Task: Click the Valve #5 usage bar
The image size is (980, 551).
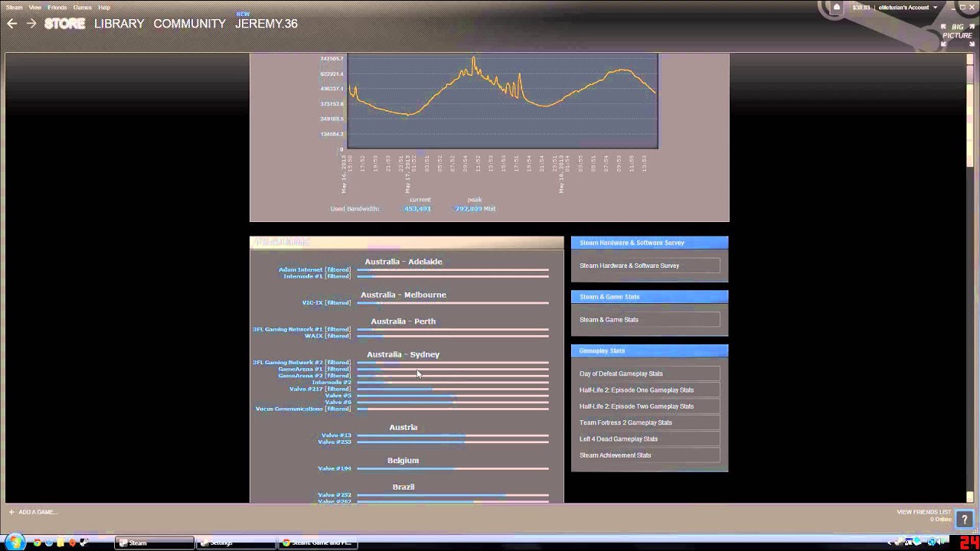Action: click(x=452, y=396)
